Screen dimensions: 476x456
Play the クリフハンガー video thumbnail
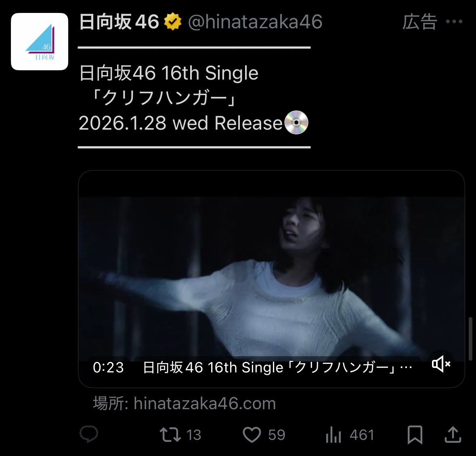[x=271, y=279]
